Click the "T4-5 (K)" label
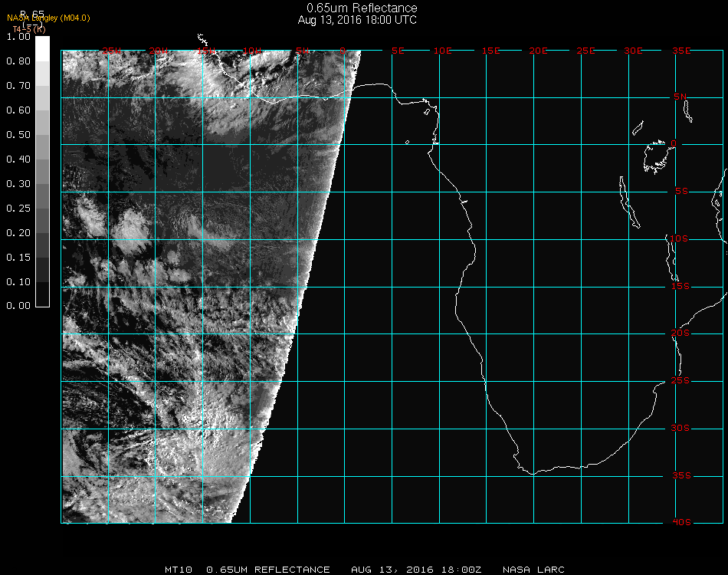 (x=29, y=29)
